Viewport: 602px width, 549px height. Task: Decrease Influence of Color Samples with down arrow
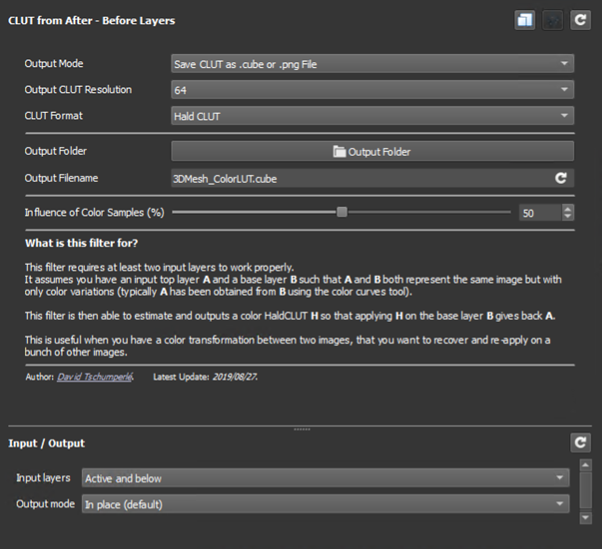point(568,217)
